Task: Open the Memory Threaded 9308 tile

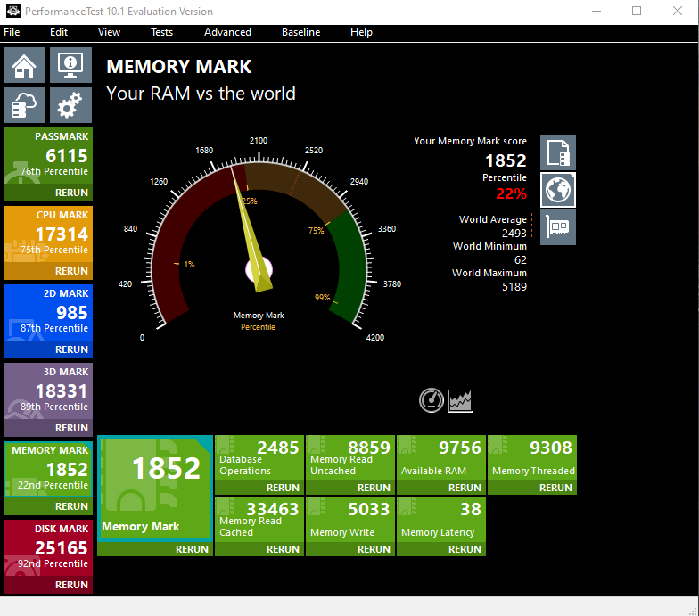Action: [532, 458]
